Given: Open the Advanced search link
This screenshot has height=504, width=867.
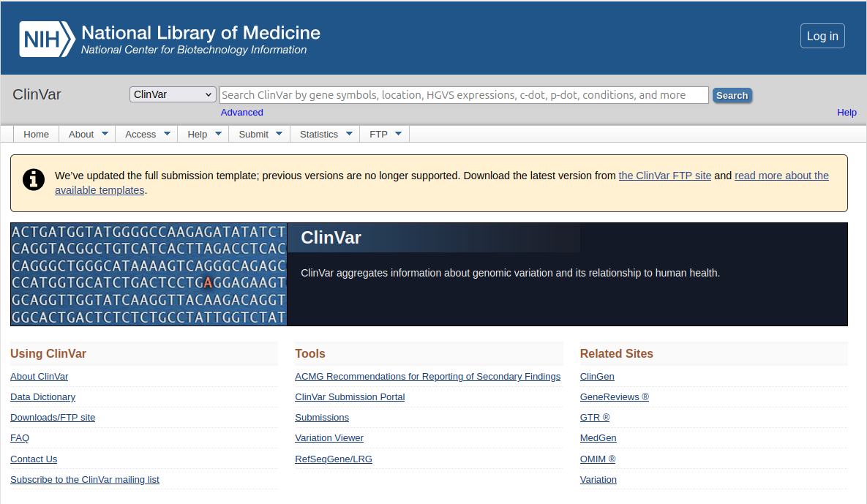Looking at the screenshot, I should (241, 112).
